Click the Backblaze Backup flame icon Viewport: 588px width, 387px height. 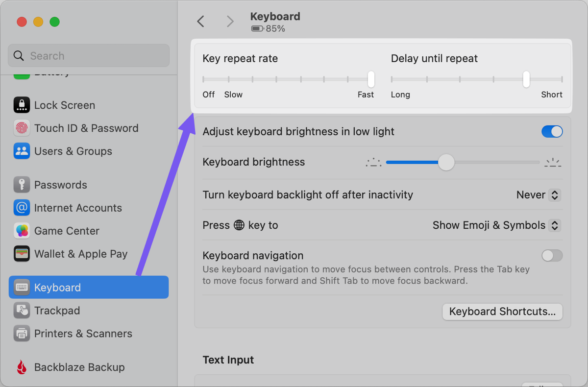click(22, 367)
